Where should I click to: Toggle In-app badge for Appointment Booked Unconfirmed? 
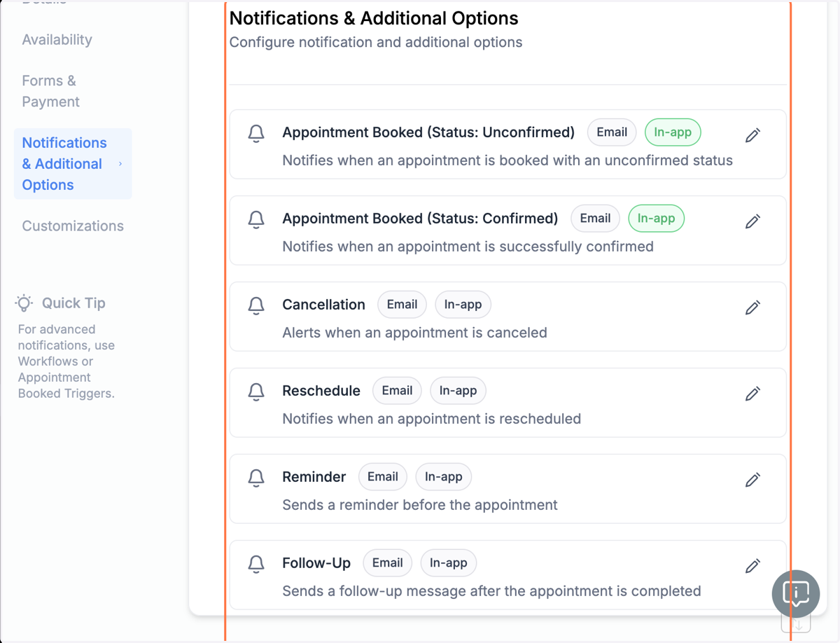(673, 132)
